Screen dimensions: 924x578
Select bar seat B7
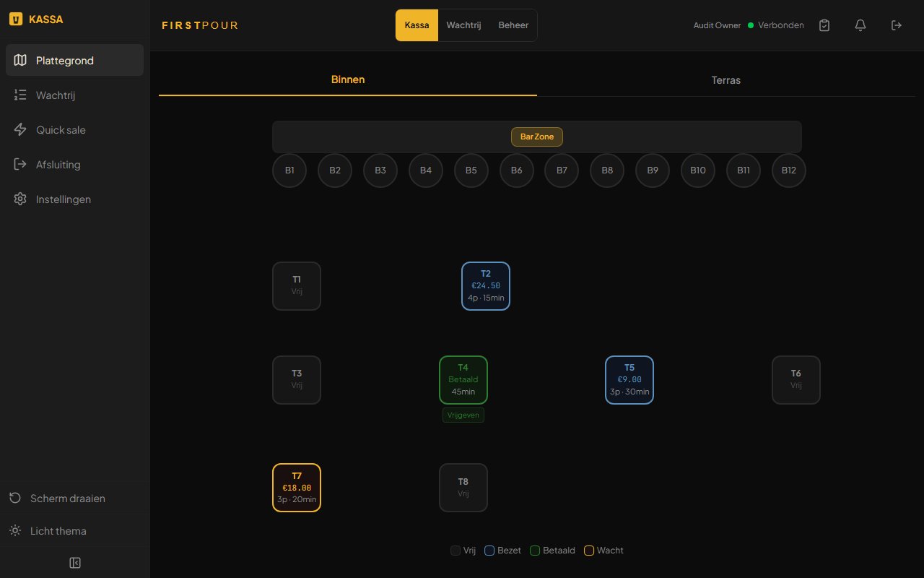coord(562,171)
